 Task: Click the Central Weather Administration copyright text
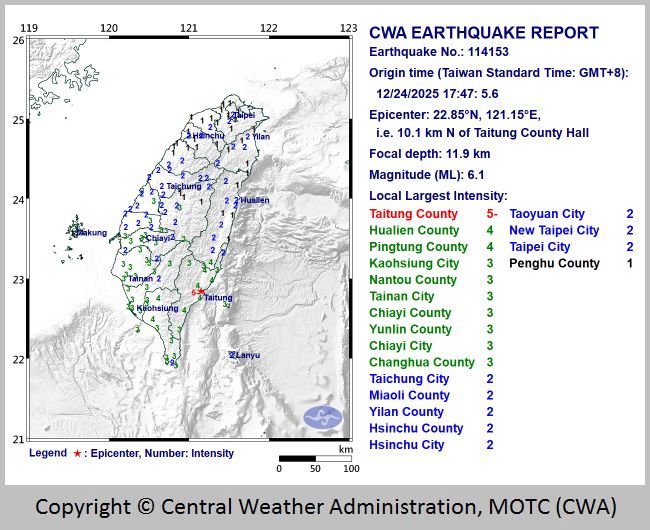coord(325,505)
